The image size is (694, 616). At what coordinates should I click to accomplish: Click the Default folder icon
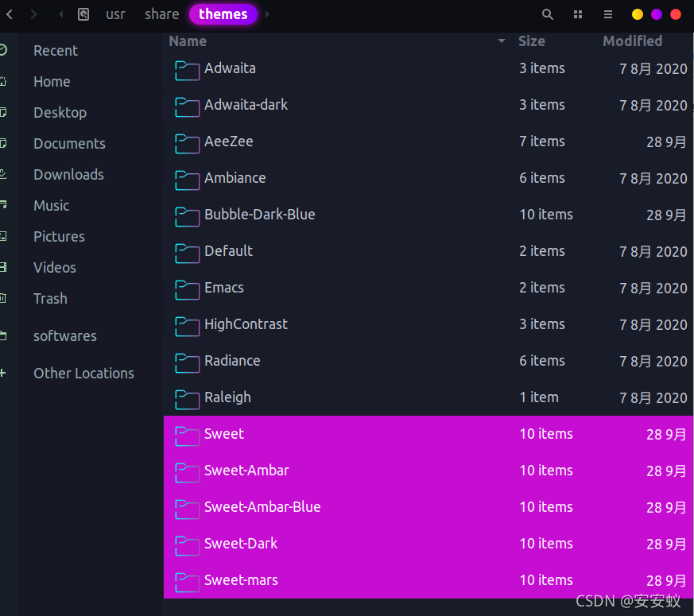[x=187, y=253]
